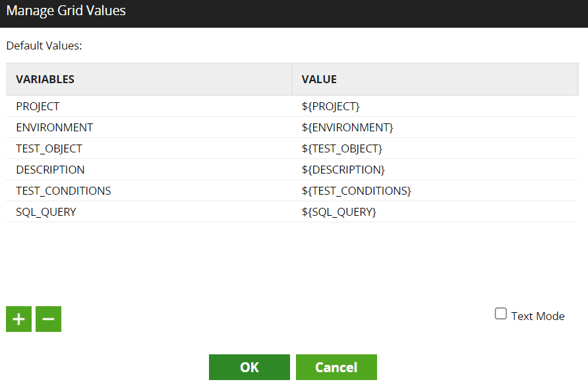Viewport: 588px width, 388px height.
Task: Edit the ${SQL_QUERY} value cell
Action: [x=339, y=212]
